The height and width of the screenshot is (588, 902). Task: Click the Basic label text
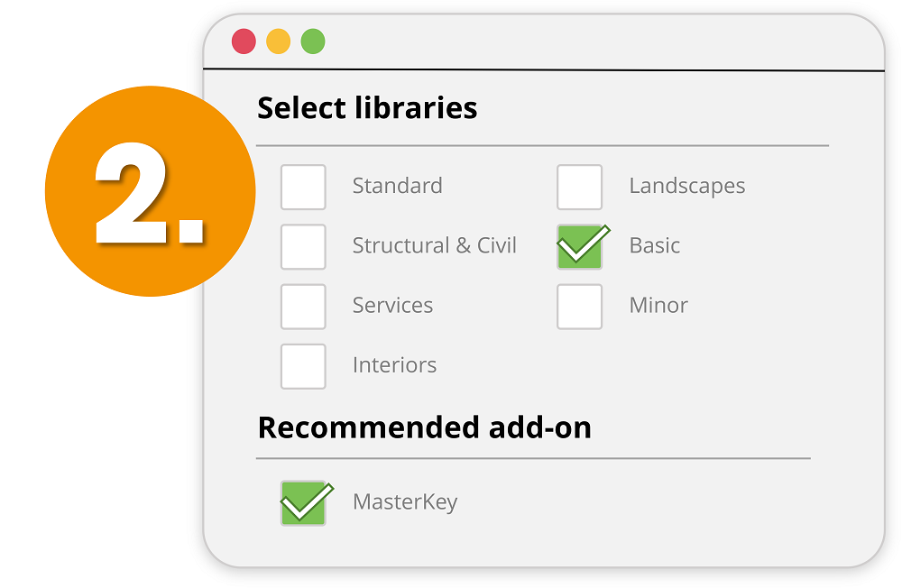point(654,245)
